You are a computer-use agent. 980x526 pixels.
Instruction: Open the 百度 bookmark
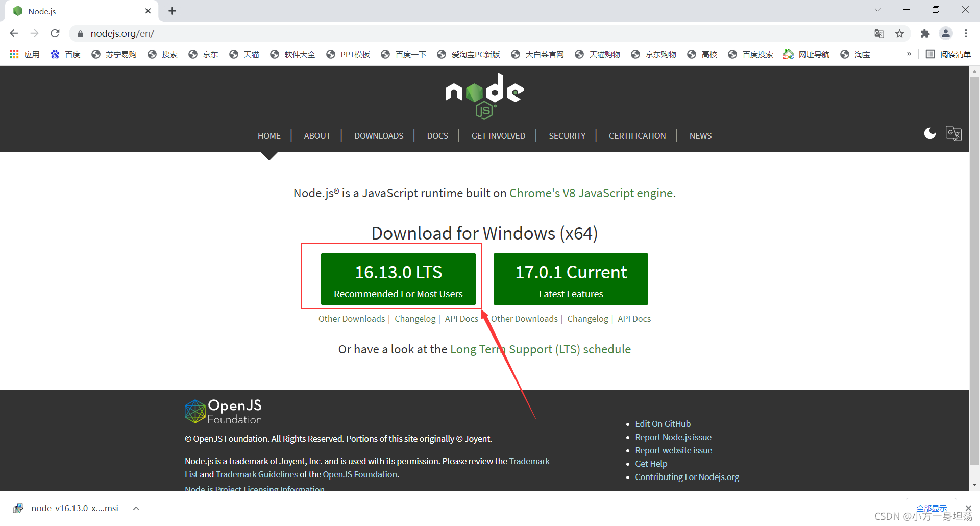click(x=65, y=54)
